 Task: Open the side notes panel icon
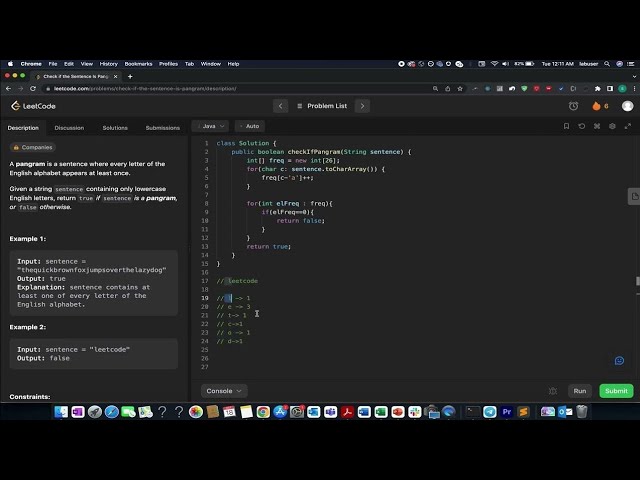(634, 197)
